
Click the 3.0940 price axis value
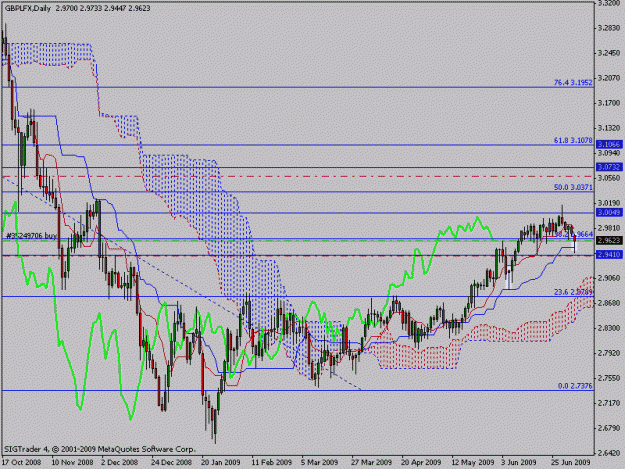pyautogui.click(x=609, y=153)
